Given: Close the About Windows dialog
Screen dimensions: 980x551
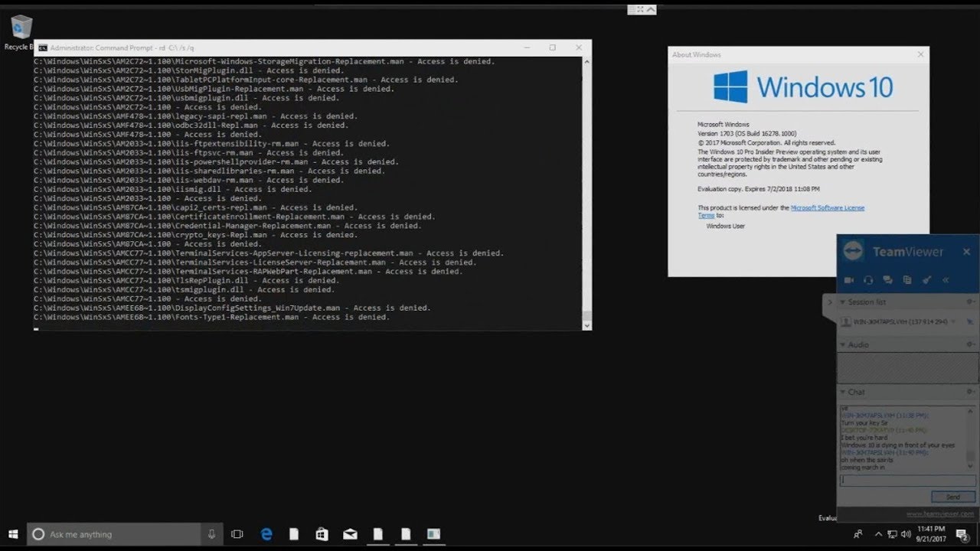Looking at the screenshot, I should click(920, 54).
